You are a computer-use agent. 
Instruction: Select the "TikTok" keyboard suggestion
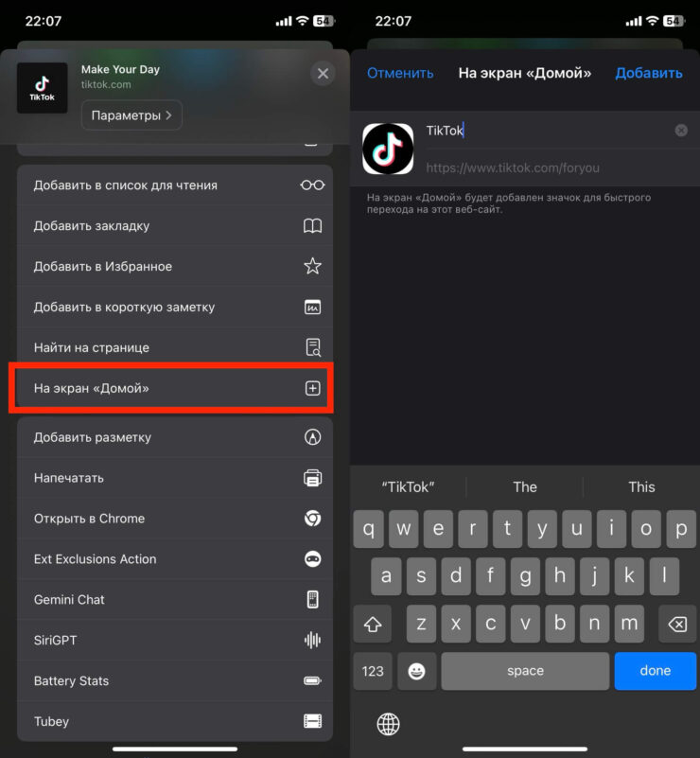point(408,487)
